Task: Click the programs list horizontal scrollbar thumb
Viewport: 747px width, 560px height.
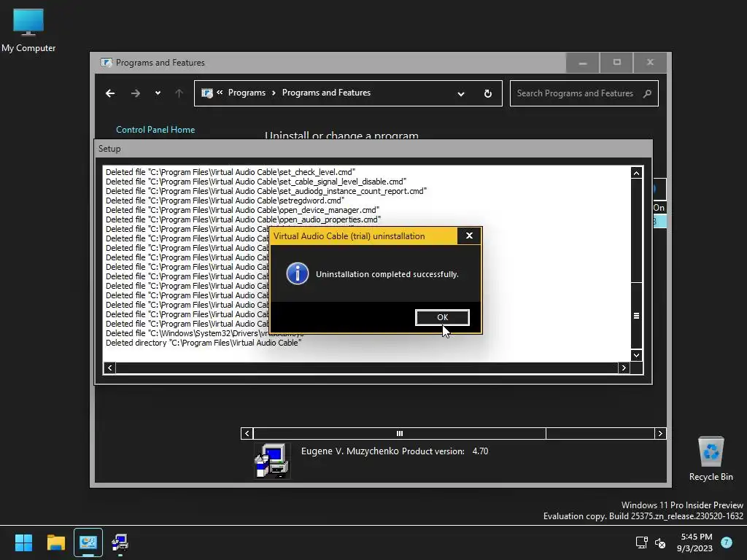Action: pos(399,433)
